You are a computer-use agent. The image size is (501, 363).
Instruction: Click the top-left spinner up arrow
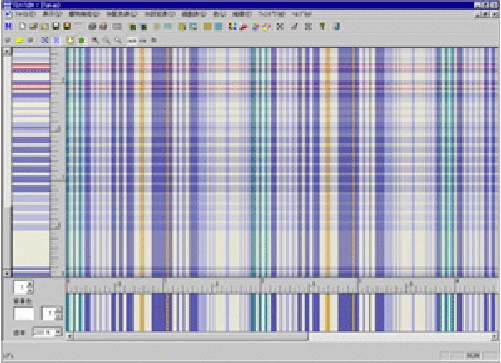tap(30, 284)
